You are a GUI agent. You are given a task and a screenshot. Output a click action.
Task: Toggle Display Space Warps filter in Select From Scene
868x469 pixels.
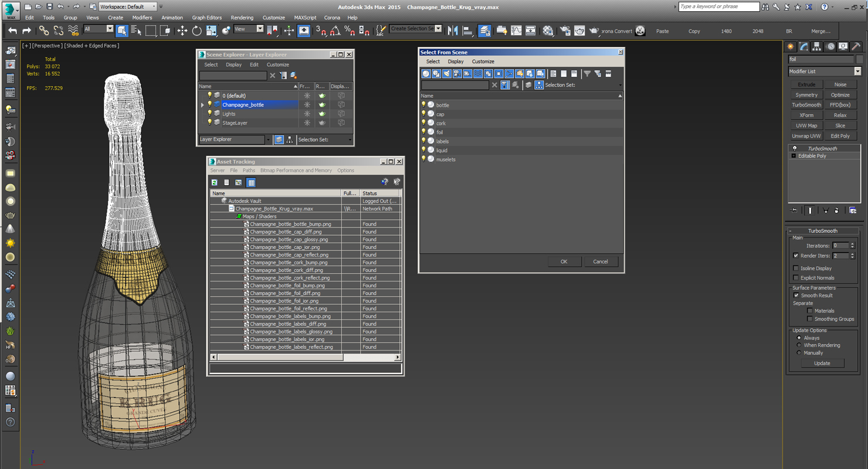coord(478,74)
